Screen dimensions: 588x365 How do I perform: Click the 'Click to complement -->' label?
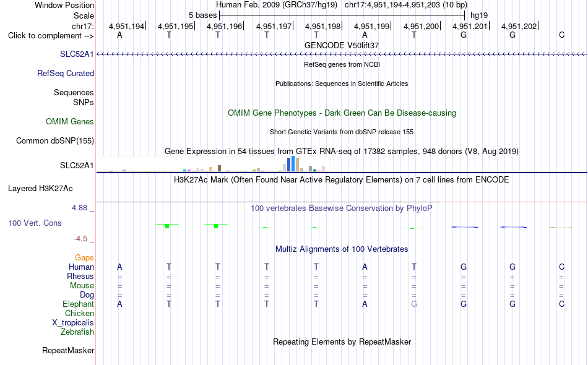(x=51, y=36)
